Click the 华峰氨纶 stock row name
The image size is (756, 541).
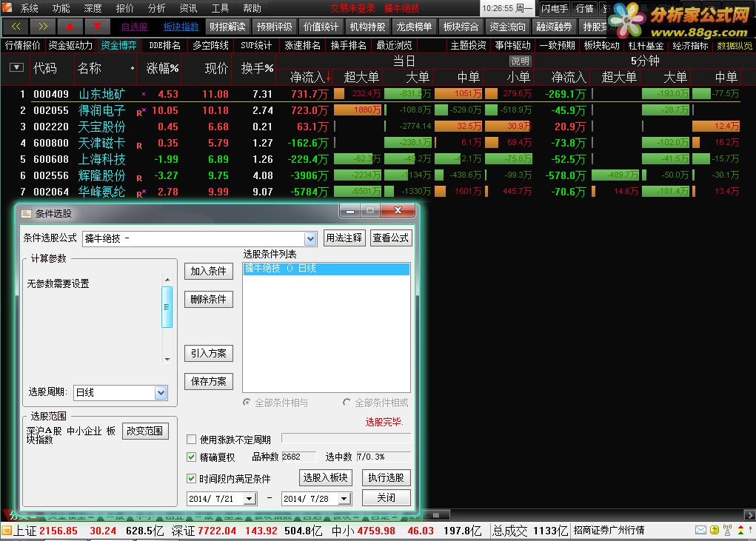(x=101, y=192)
